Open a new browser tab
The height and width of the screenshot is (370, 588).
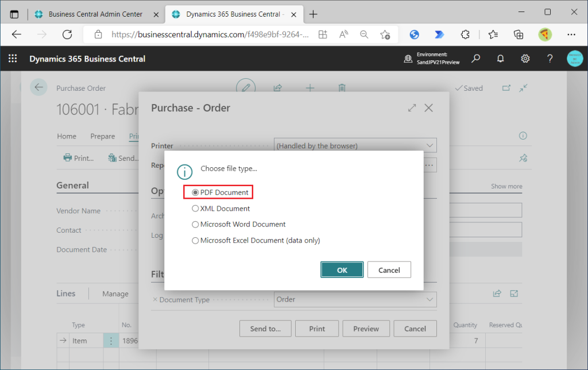pos(313,14)
